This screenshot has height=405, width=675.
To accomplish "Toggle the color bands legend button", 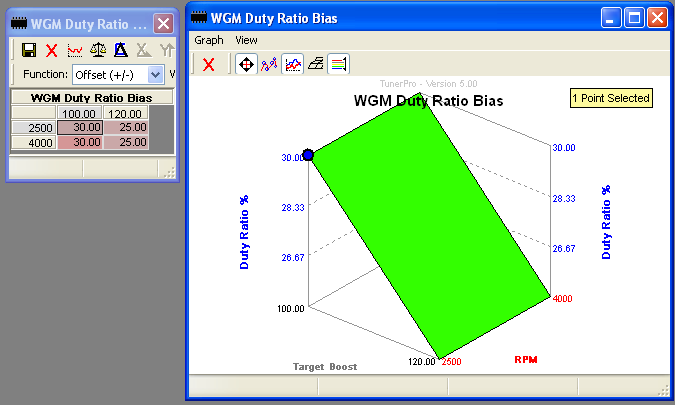I will 339,65.
